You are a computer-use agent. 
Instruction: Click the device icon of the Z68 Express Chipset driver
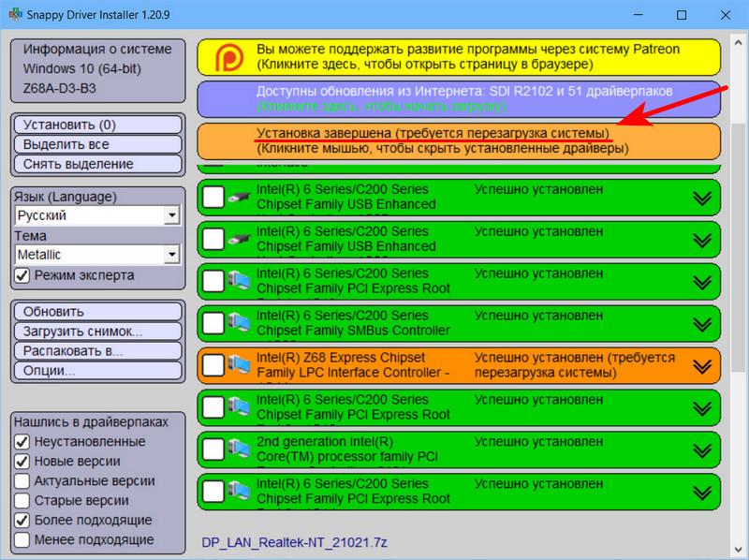239,365
